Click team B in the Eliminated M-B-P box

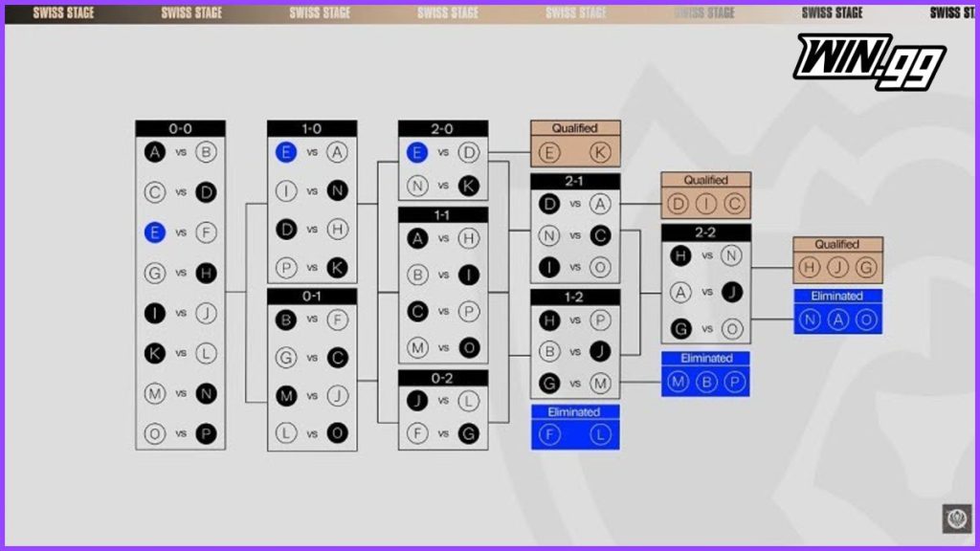point(706,382)
